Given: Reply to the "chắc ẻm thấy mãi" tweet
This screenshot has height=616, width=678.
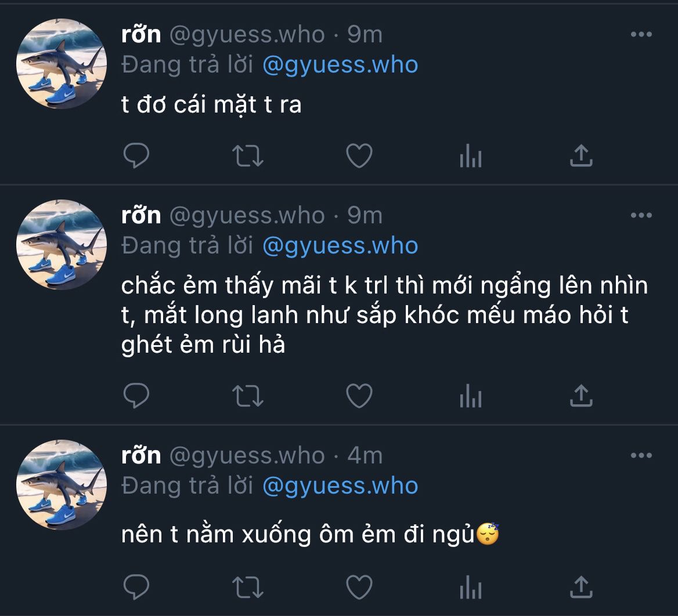Looking at the screenshot, I should [x=137, y=396].
